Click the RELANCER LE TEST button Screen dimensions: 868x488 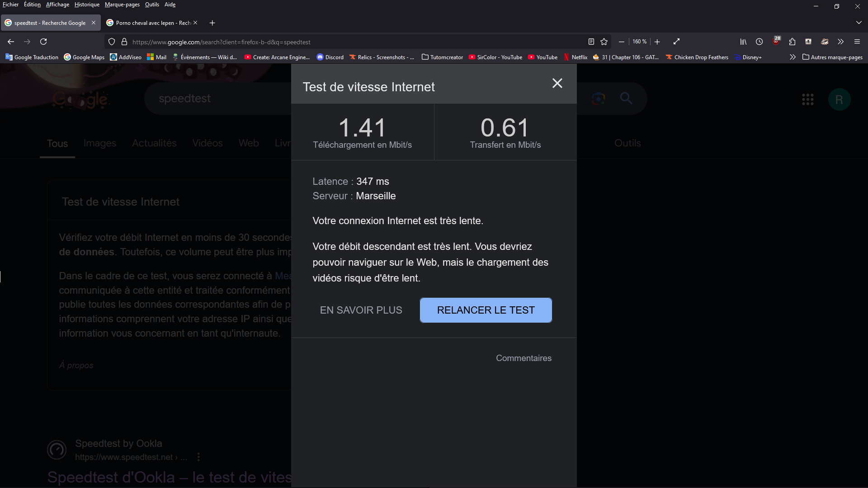[486, 310]
